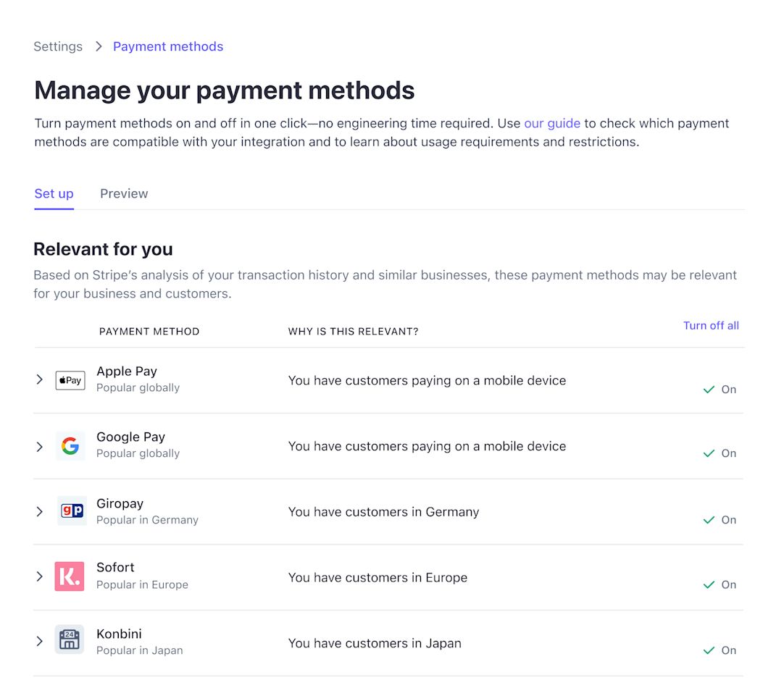
Task: Expand the Google Pay row chevron
Action: [x=40, y=447]
